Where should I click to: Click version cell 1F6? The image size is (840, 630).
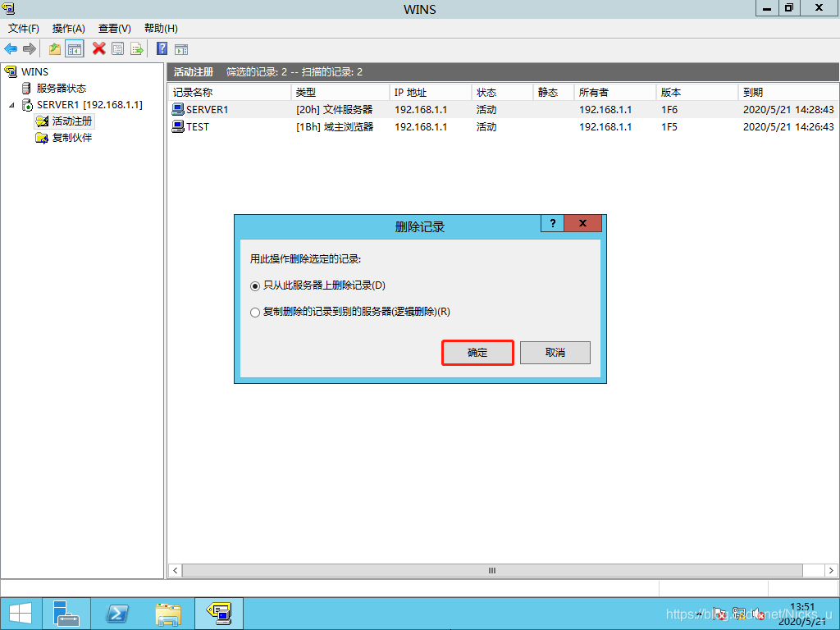[x=669, y=110]
